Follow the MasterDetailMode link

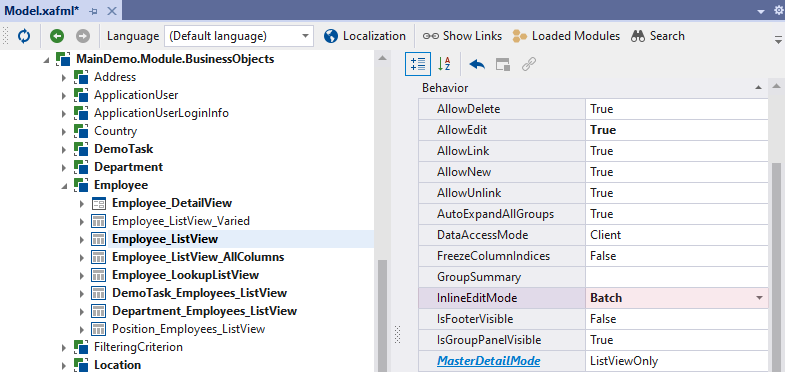488,361
